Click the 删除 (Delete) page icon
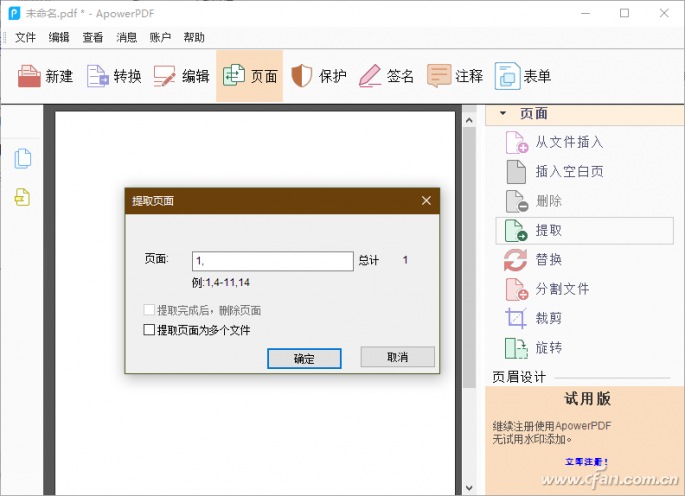Screen dimensions: 685x496 [517, 201]
